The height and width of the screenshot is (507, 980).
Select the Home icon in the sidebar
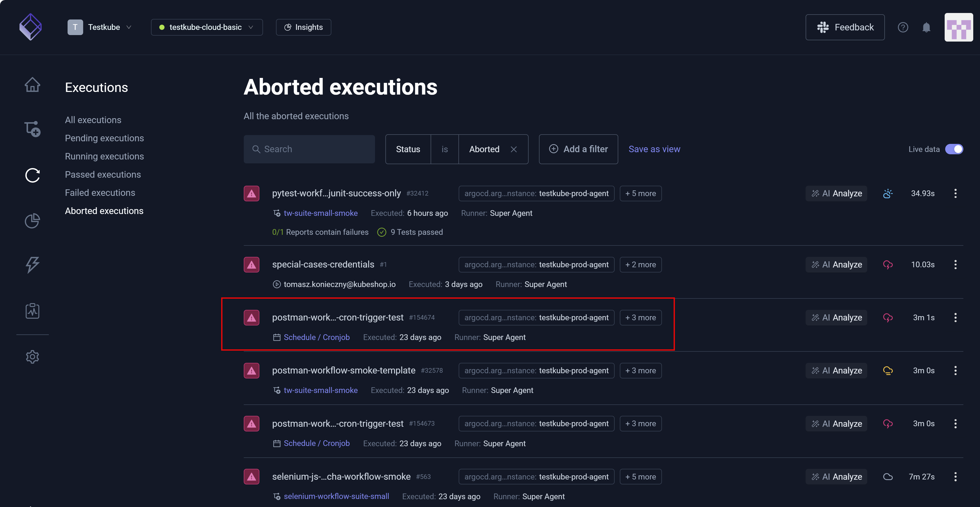tap(32, 84)
